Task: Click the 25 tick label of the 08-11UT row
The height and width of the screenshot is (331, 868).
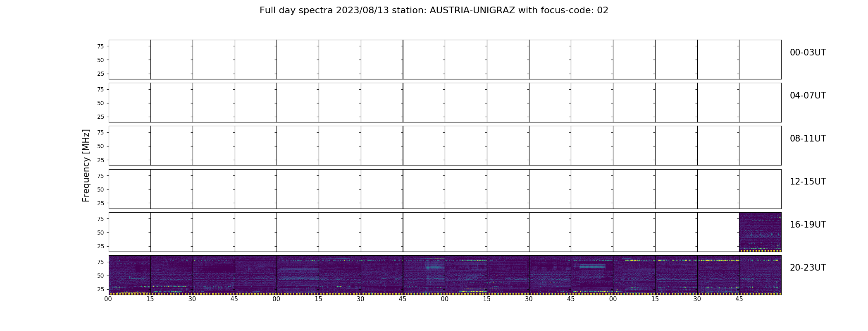Action: (100, 160)
